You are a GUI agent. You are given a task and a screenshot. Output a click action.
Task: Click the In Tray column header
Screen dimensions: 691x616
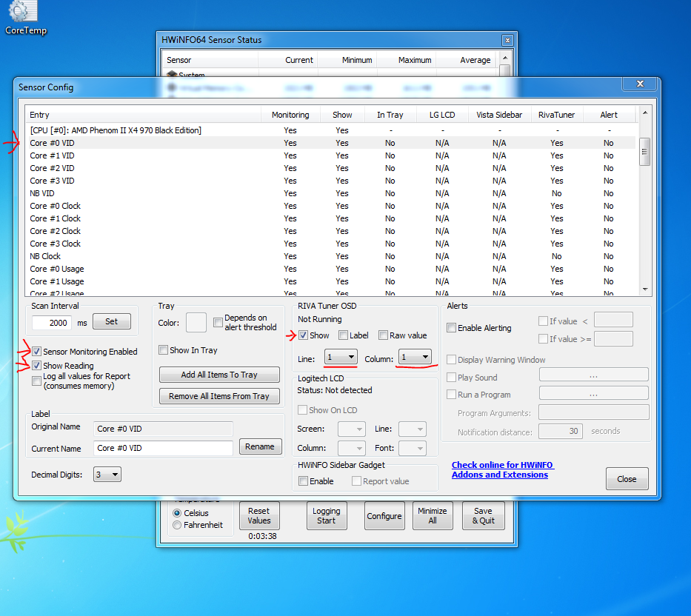click(390, 115)
